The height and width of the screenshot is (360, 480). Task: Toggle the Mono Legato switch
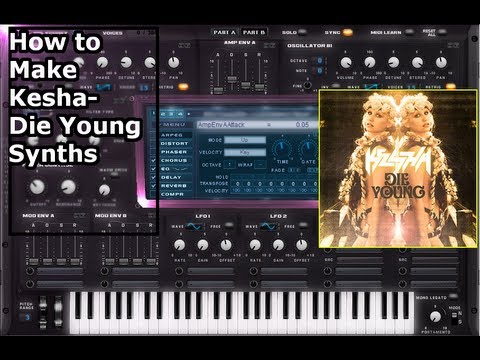[x=453, y=297]
